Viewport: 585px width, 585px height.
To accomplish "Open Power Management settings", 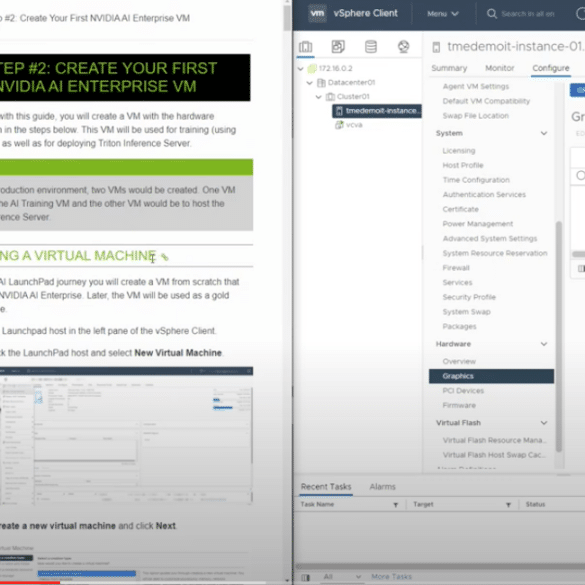I will pyautogui.click(x=478, y=224).
